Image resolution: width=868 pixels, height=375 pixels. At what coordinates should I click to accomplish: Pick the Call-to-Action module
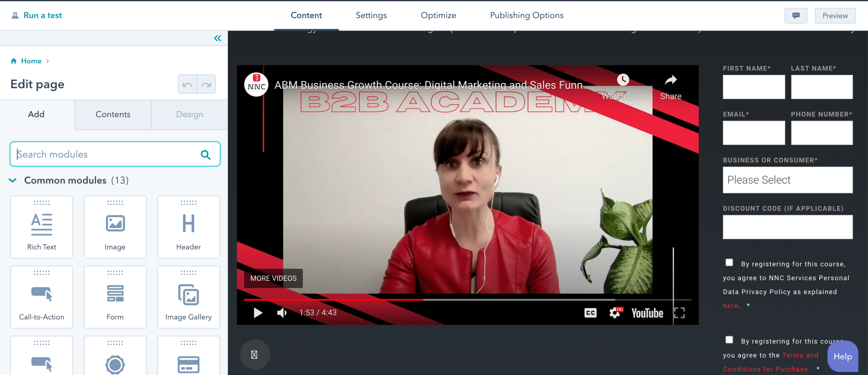[x=42, y=297]
